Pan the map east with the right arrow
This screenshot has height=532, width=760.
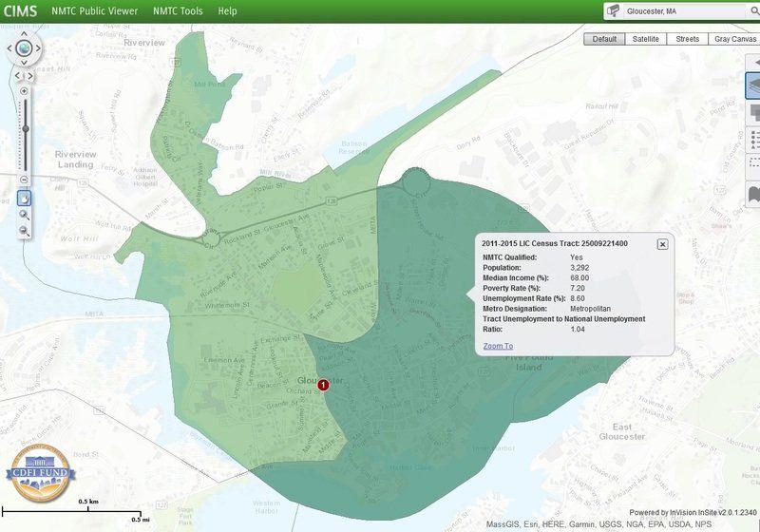coord(38,48)
